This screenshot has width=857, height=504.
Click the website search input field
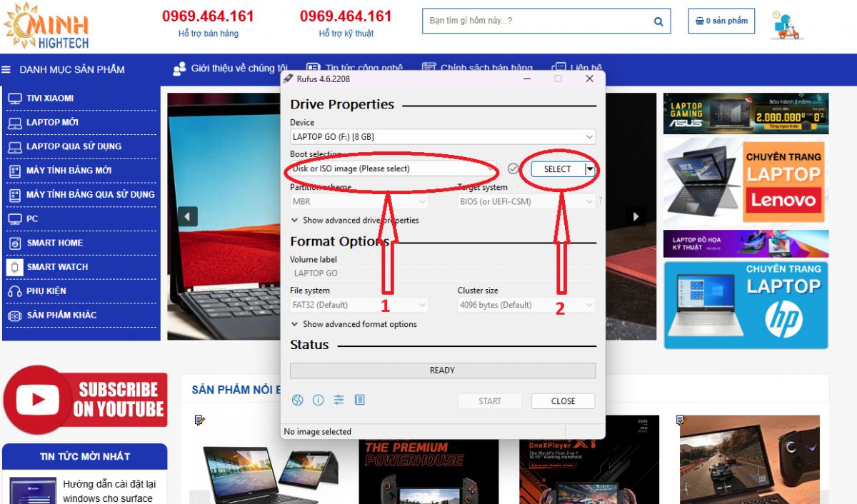click(x=536, y=21)
